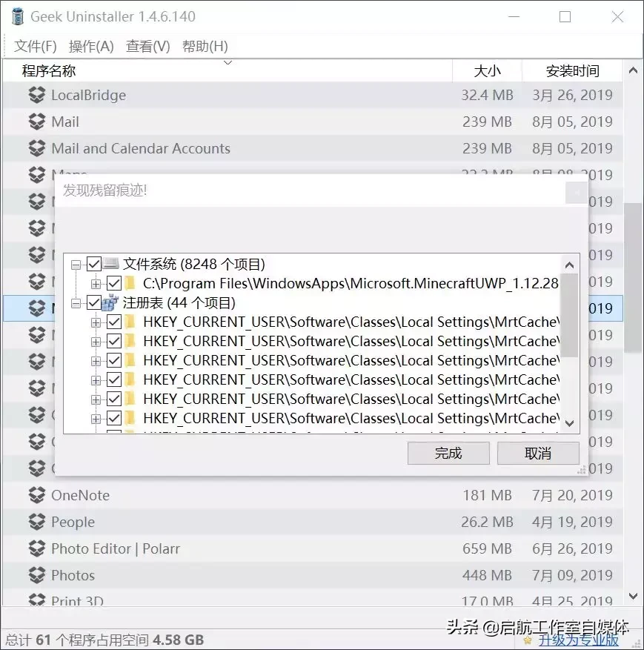
Task: Click the sort chevron above 程序名称 column
Action: (x=228, y=62)
